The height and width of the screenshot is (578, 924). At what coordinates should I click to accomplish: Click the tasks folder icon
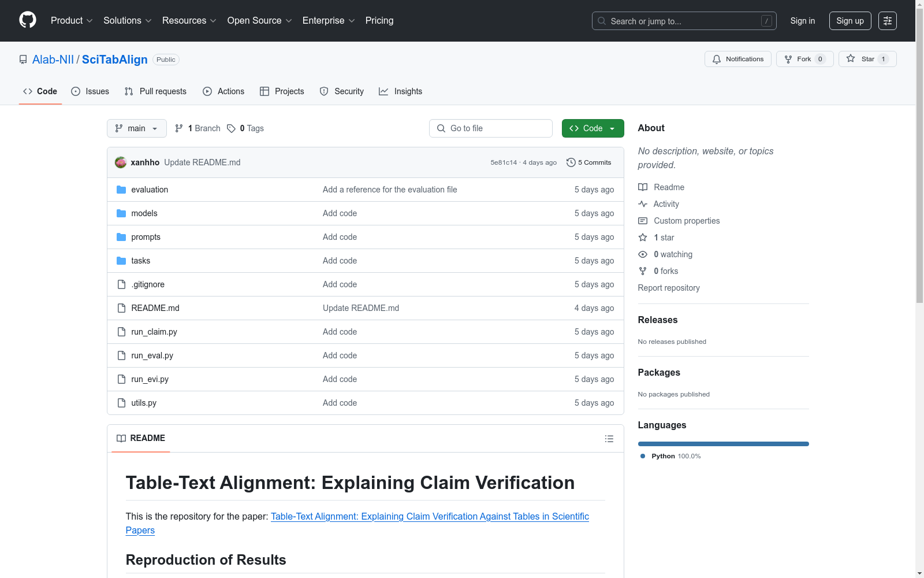[x=121, y=261]
